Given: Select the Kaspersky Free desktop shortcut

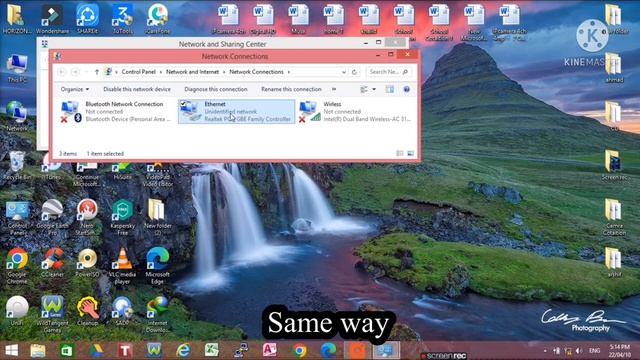Looking at the screenshot, I should 122,217.
